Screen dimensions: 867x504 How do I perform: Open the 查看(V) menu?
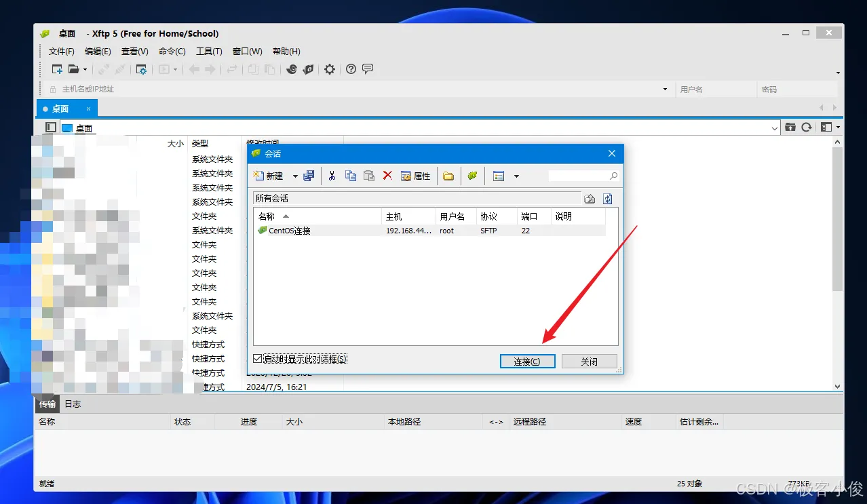pos(135,52)
